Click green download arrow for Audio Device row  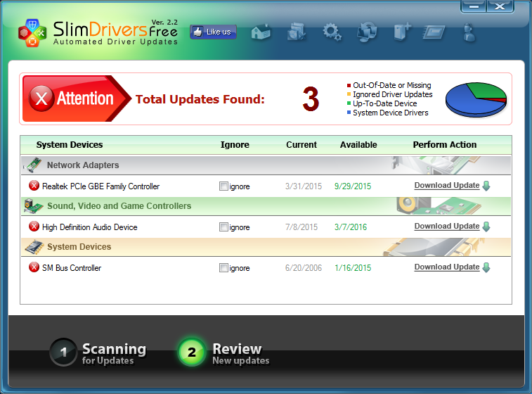point(486,227)
